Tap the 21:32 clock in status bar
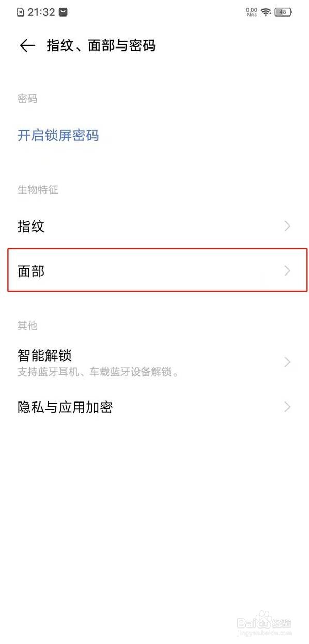This screenshot has width=309, height=644. (x=41, y=12)
